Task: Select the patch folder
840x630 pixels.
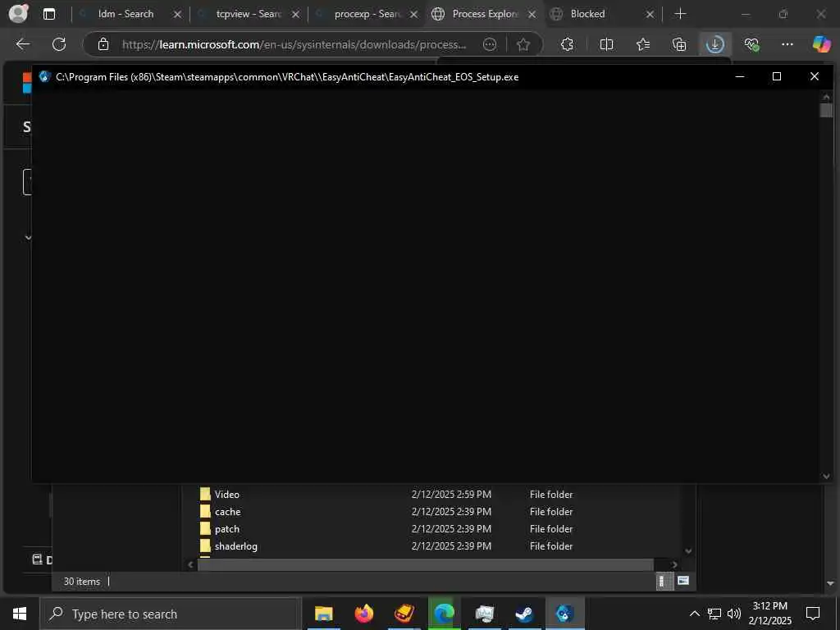Action: 226,529
